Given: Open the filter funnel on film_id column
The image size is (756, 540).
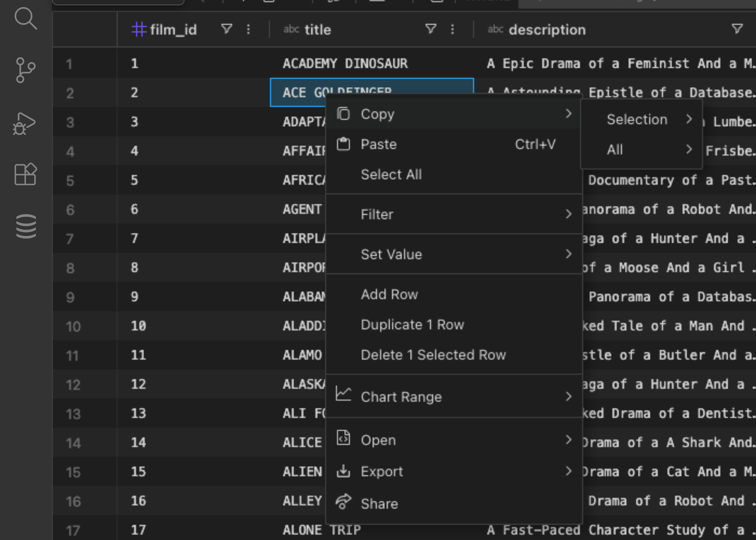Looking at the screenshot, I should [x=227, y=29].
